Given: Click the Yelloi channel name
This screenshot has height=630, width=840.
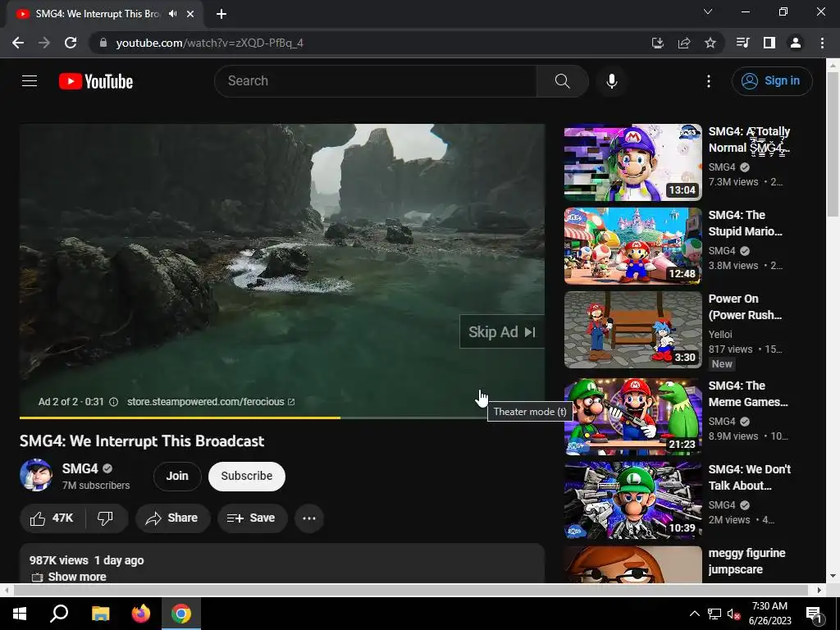Looking at the screenshot, I should 720,335.
